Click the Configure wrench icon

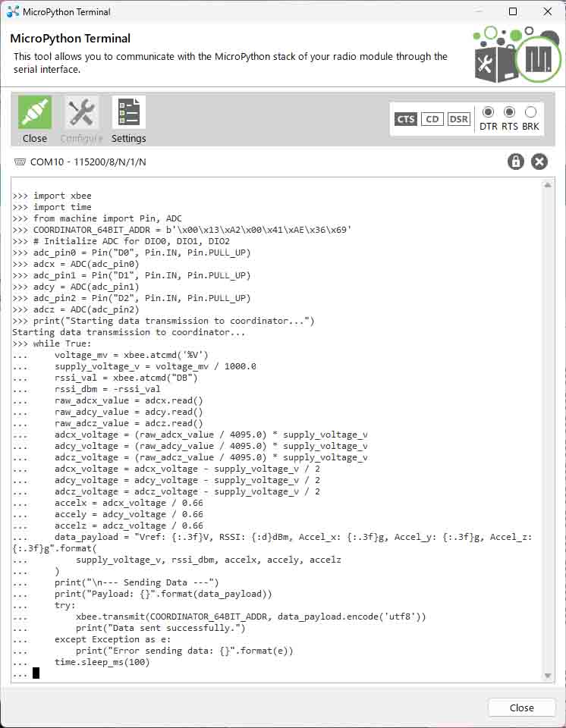coord(81,113)
